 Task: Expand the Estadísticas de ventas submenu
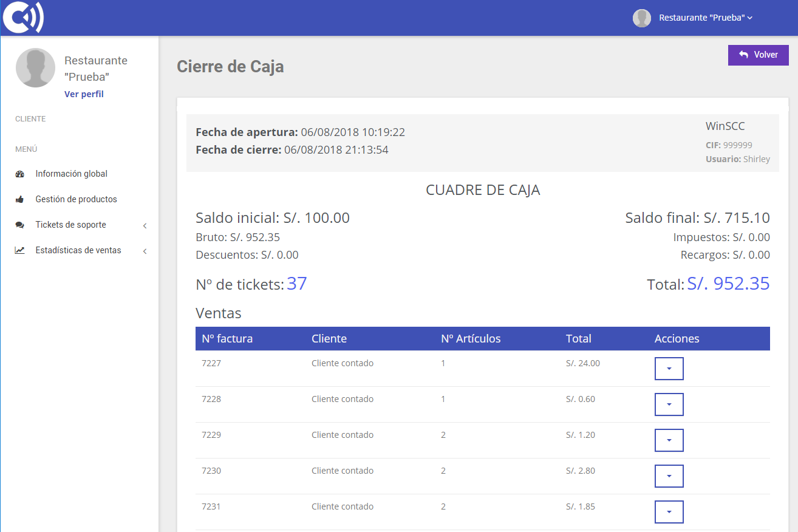coord(145,250)
